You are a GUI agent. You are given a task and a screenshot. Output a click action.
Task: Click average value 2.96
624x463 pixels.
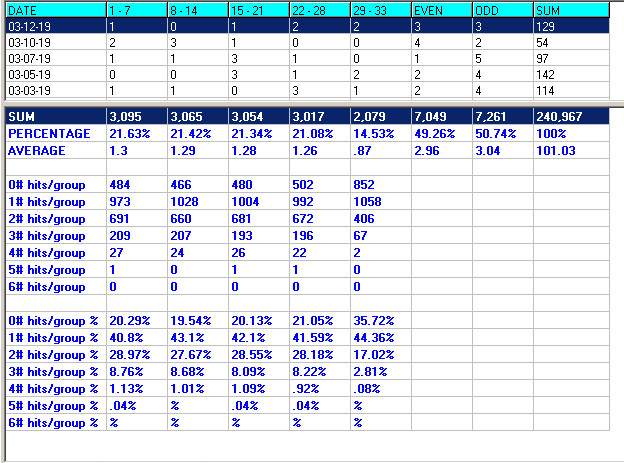point(427,151)
